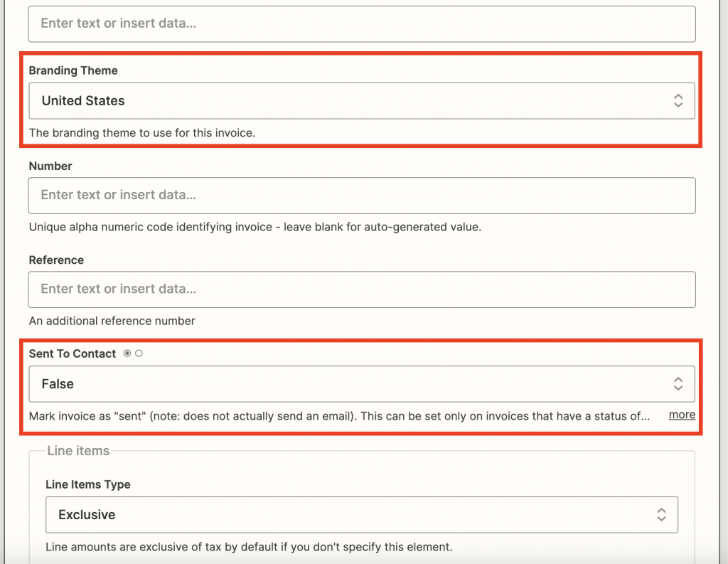The width and height of the screenshot is (728, 564).
Task: Click the 'Mark invoice as sent' description
Action: (339, 416)
